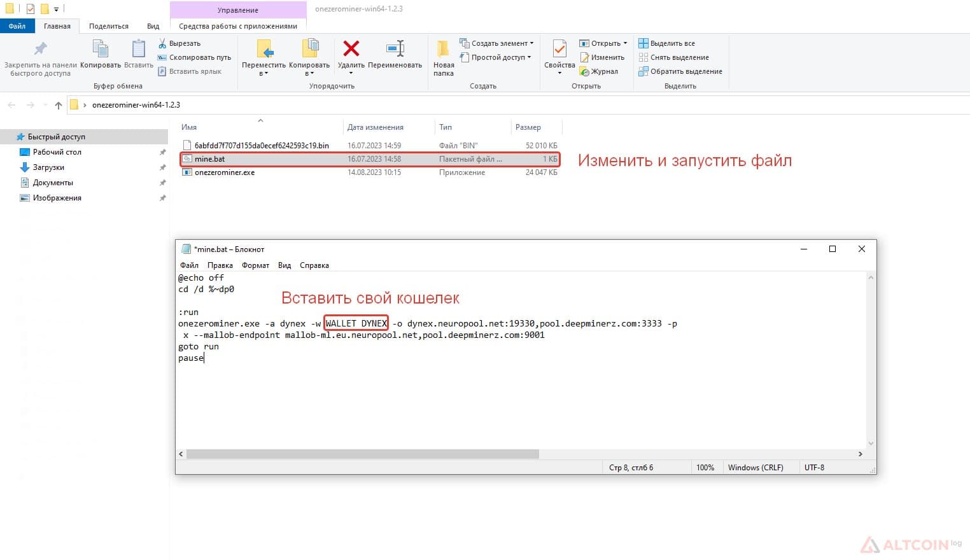This screenshot has width=970, height=560.
Task: Select the mine.bat file
Action: (x=370, y=159)
